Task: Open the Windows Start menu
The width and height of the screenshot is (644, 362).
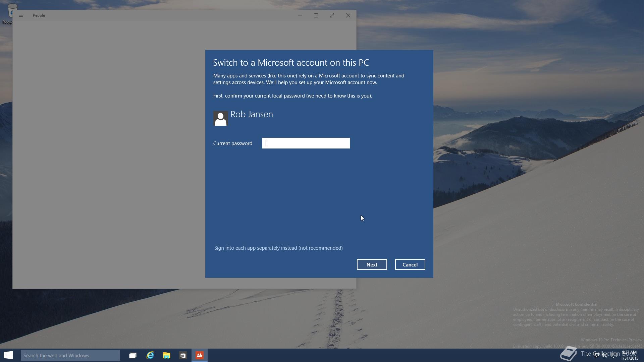Action: tap(8, 355)
